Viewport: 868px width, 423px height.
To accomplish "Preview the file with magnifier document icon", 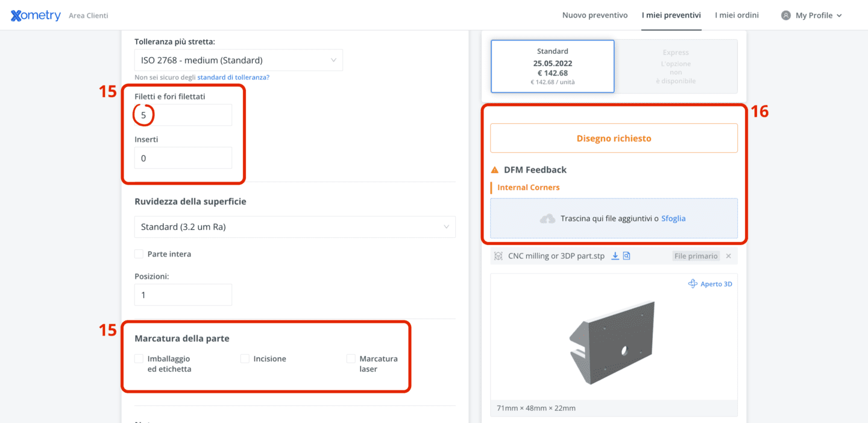I will (626, 256).
